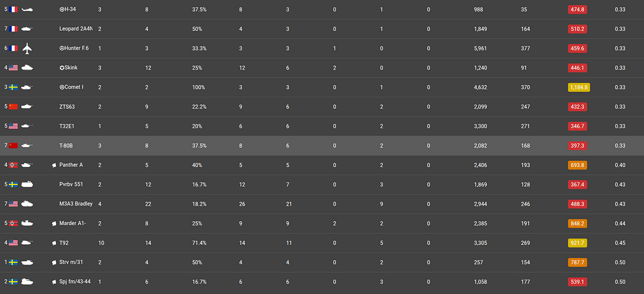
Task: Select the Strv m/31 table row
Action: [x=322, y=262]
